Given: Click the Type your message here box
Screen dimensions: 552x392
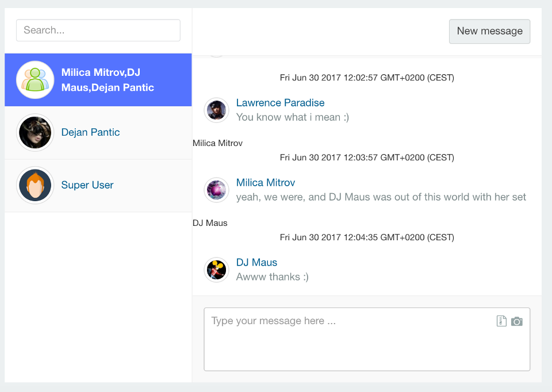Looking at the screenshot, I should [367, 339].
